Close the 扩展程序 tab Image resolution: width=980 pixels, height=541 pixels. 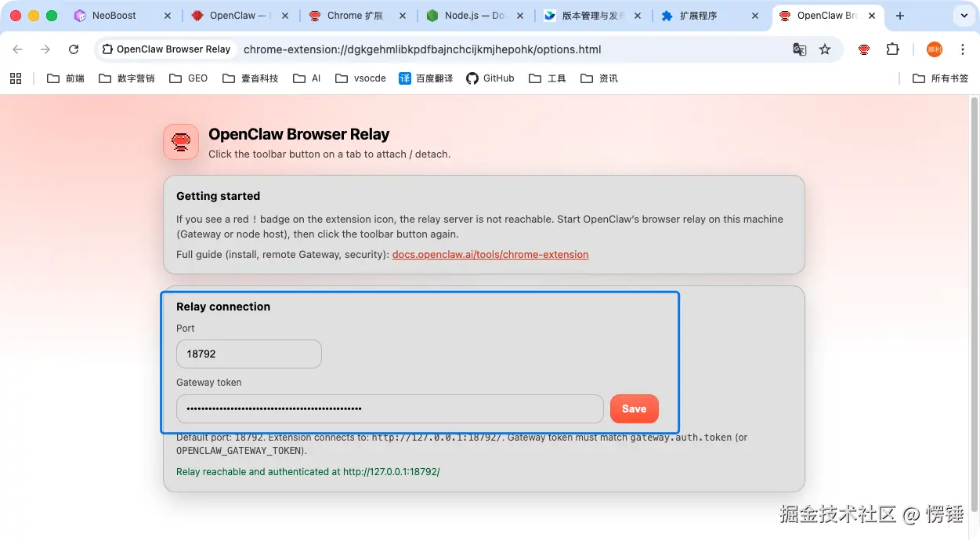(755, 16)
